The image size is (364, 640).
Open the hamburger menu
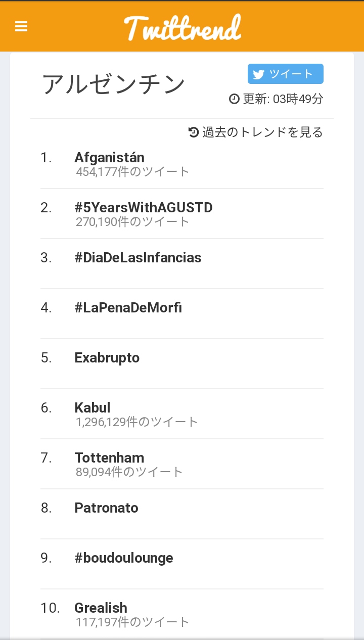pyautogui.click(x=21, y=26)
